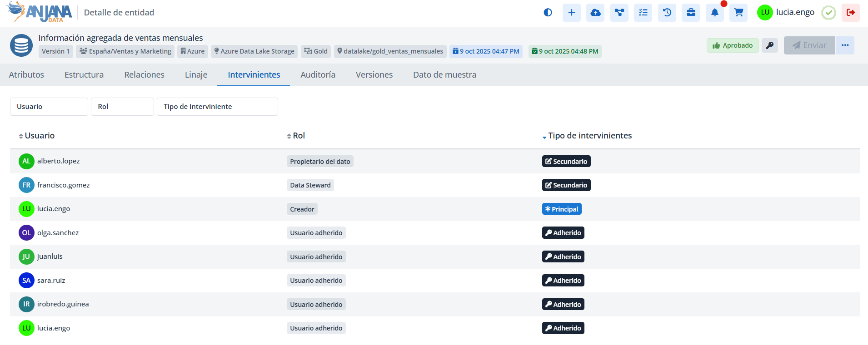The width and height of the screenshot is (868, 345).
Task: Open the shopping cart icon
Action: tap(738, 13)
